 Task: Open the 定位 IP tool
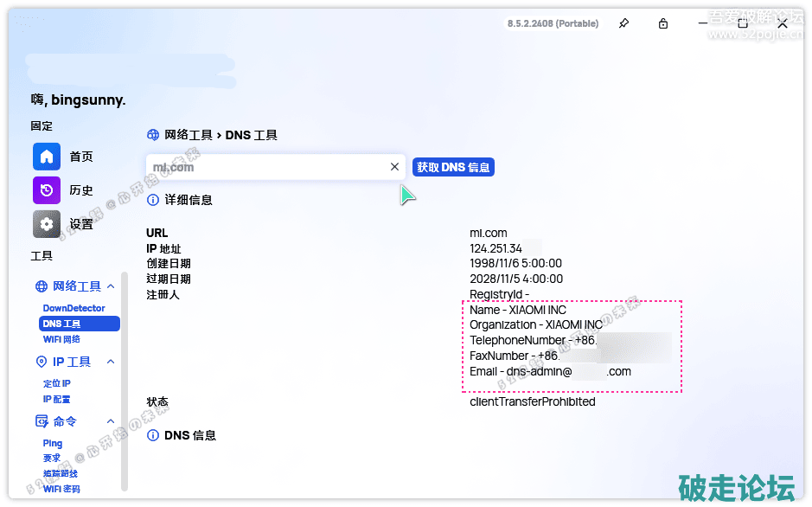pyautogui.click(x=57, y=383)
